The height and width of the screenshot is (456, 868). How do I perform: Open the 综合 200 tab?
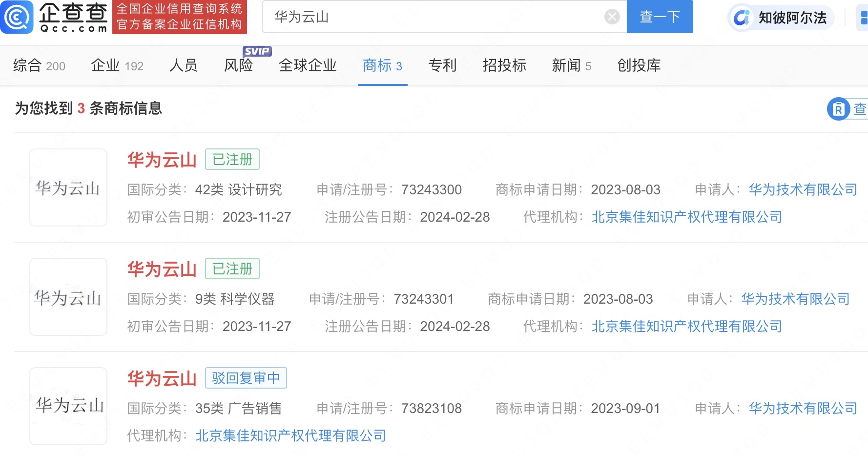(x=39, y=65)
